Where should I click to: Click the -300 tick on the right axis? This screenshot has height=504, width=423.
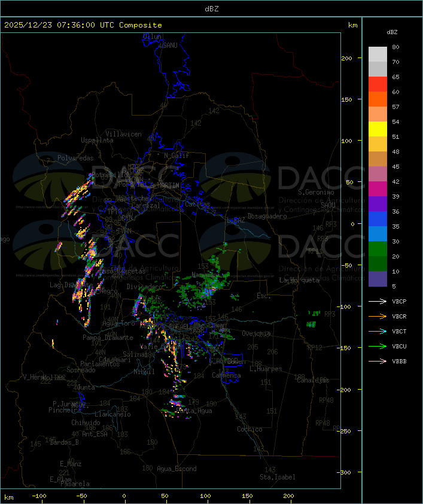tap(344, 472)
